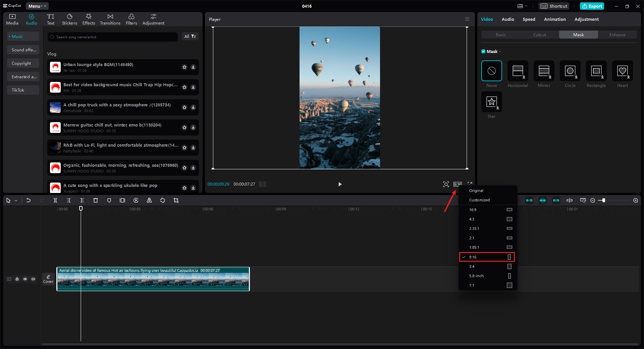Select the 1:1 aspect ratio option

pos(487,285)
